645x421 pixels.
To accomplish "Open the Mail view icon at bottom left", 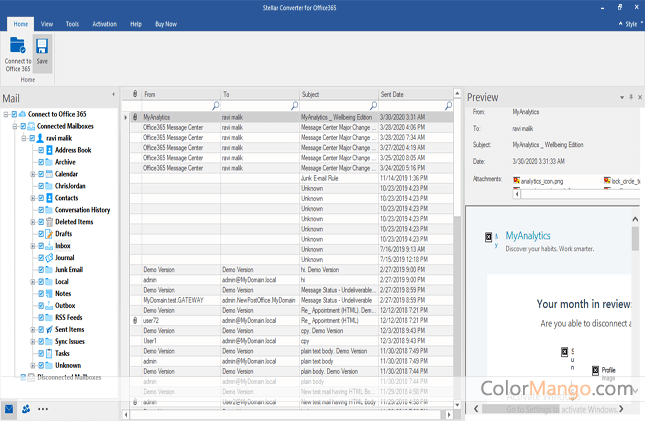I will pyautogui.click(x=9, y=409).
